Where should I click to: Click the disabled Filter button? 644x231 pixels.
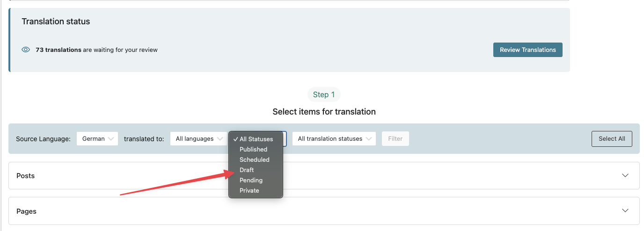[x=395, y=138]
